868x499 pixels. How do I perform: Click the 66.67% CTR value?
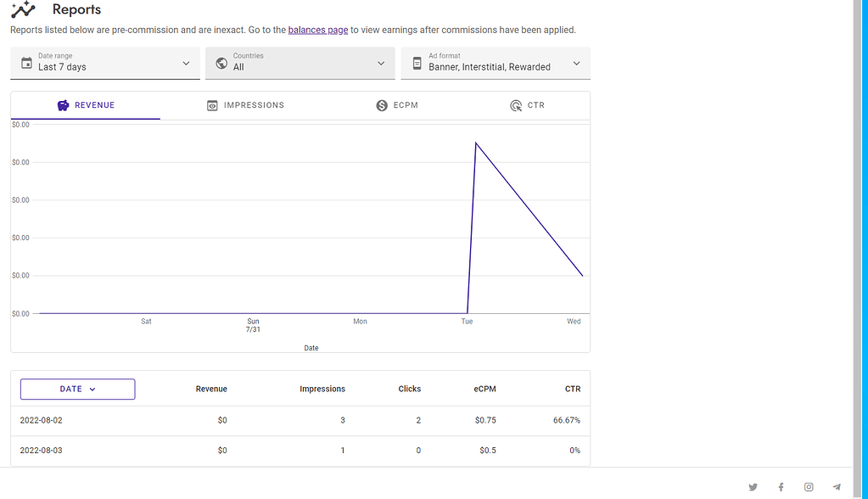click(x=567, y=420)
